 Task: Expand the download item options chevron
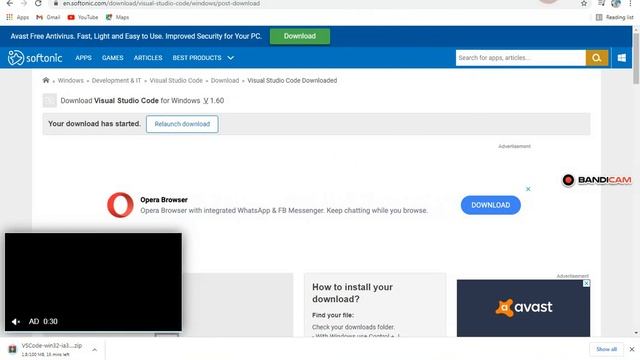tap(94, 350)
